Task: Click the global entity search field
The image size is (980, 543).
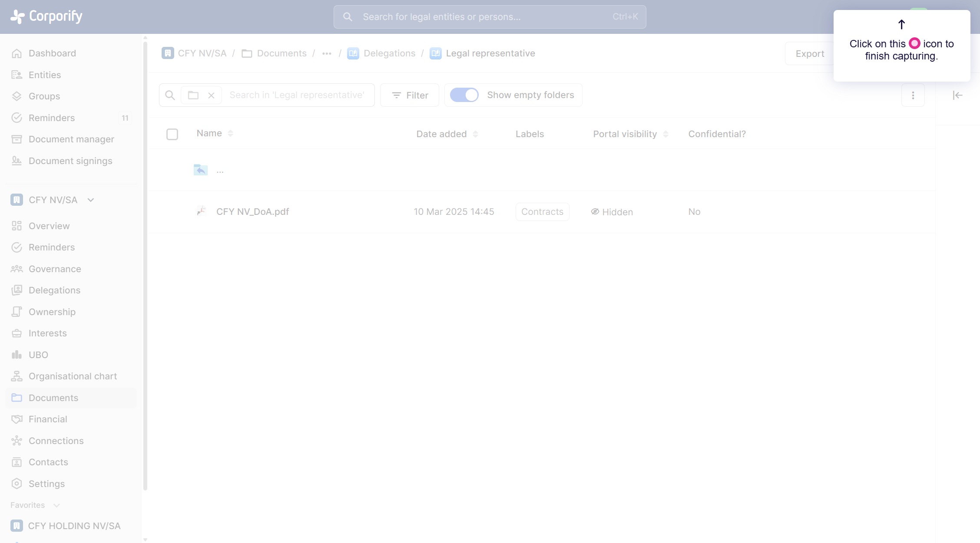Action: point(490,17)
